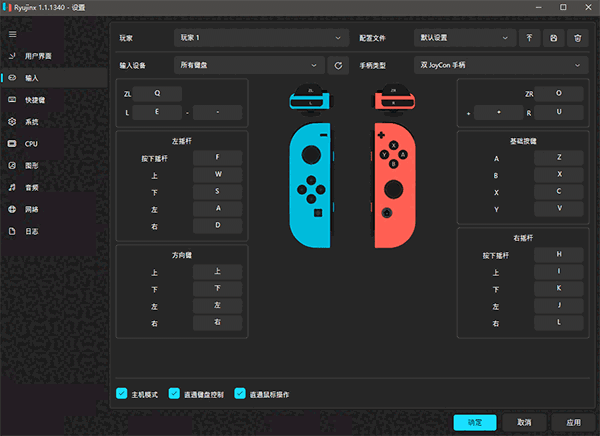Click the 确定 confirm button
The image size is (600, 436).
tap(475, 422)
